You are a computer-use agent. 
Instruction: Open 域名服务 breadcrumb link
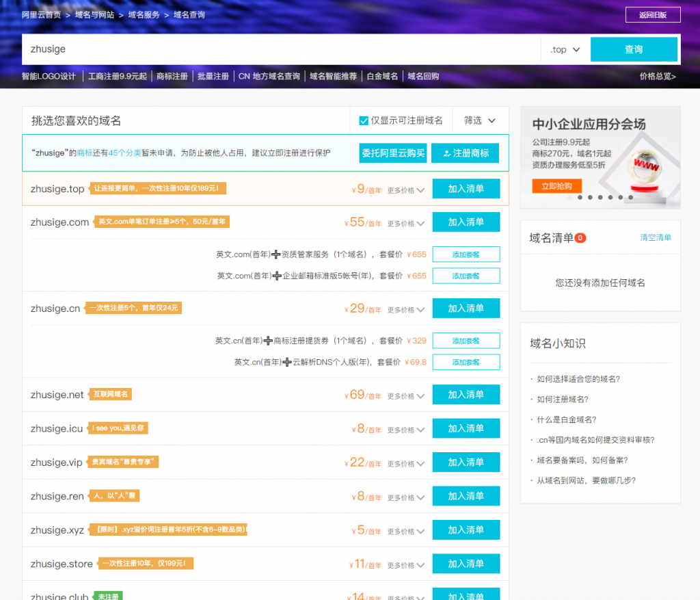coord(144,15)
